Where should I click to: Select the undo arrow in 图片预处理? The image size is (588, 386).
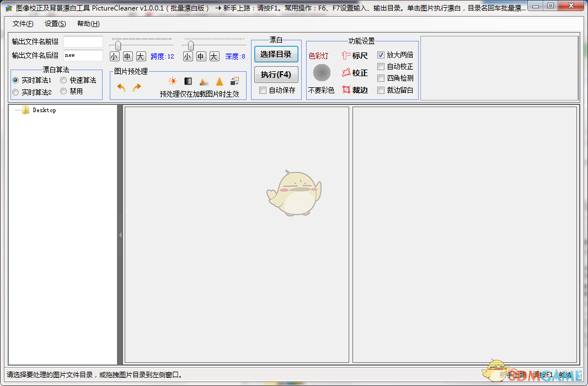120,87
